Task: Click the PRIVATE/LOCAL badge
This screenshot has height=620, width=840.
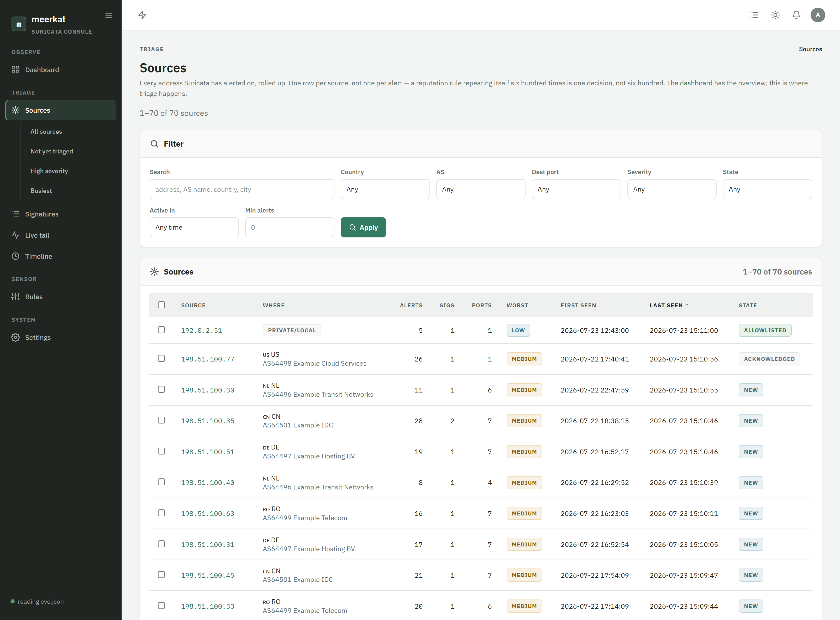Action: [292, 330]
